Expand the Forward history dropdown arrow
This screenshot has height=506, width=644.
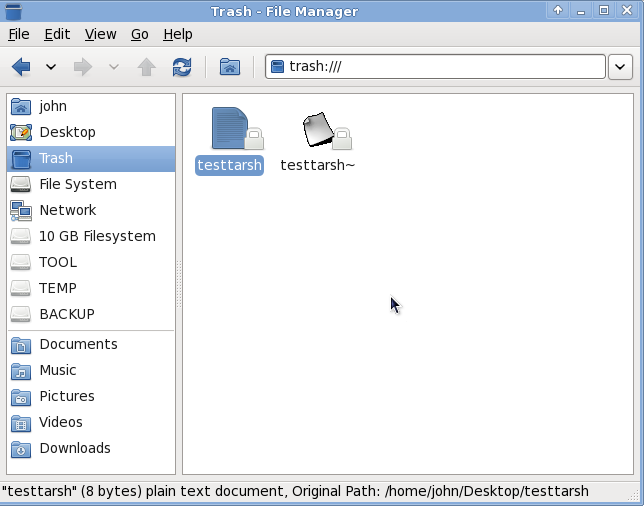[x=113, y=67]
